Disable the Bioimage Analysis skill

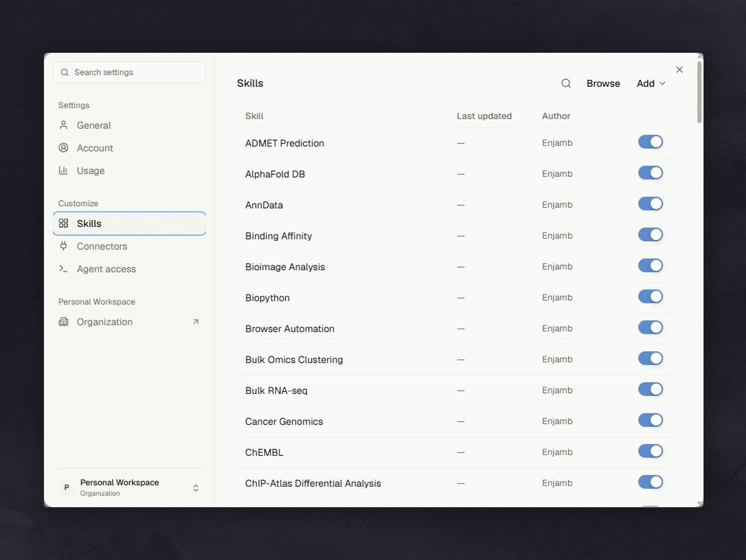650,266
